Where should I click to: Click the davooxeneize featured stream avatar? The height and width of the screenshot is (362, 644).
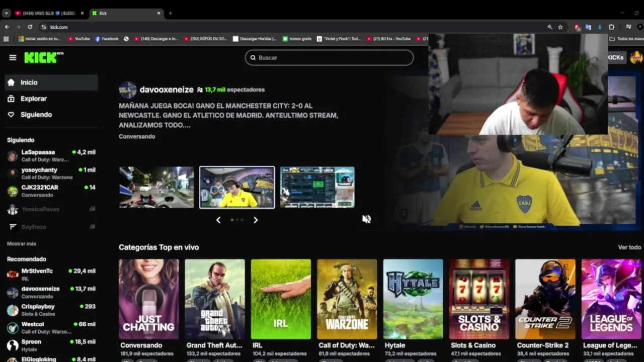click(x=128, y=90)
